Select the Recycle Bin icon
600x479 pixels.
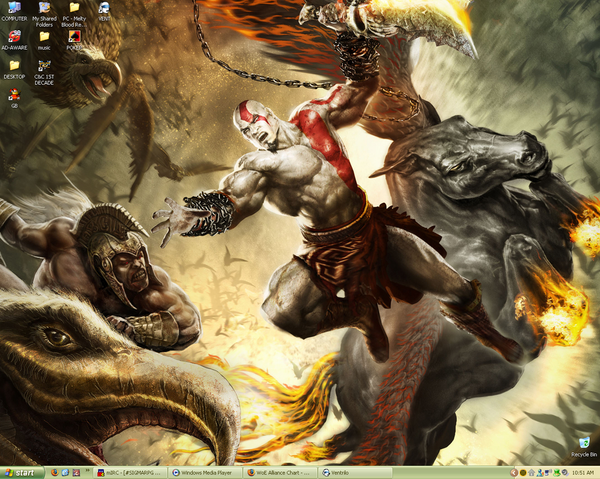[584, 447]
